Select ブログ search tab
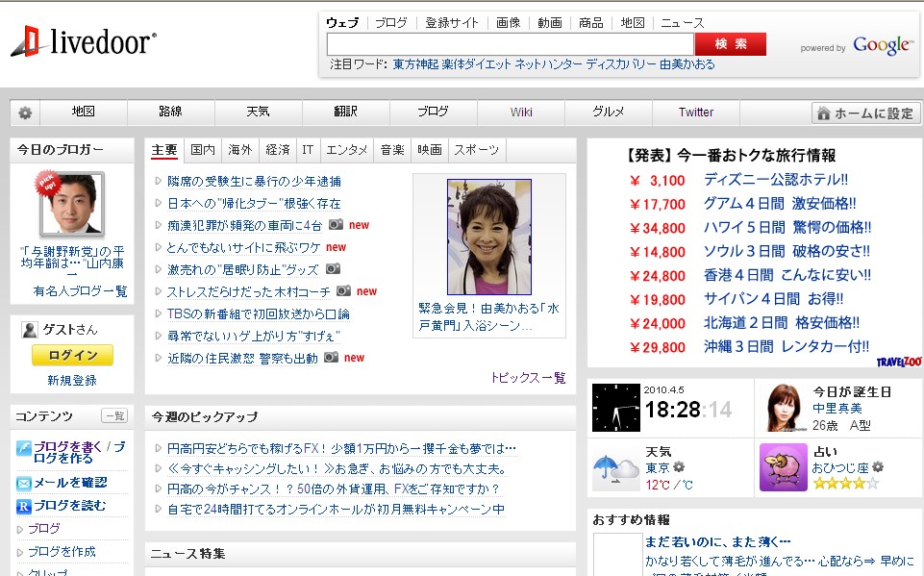The image size is (924, 576). (x=390, y=23)
